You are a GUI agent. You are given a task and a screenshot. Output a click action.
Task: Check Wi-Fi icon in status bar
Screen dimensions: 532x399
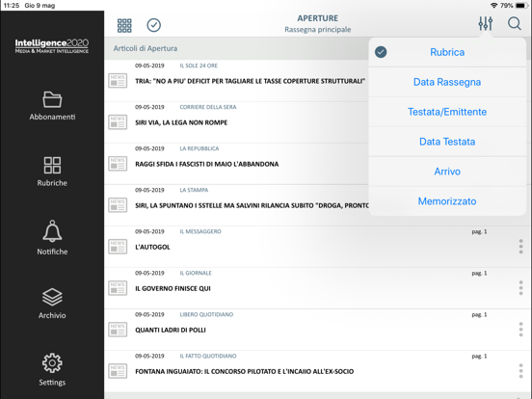(x=494, y=6)
